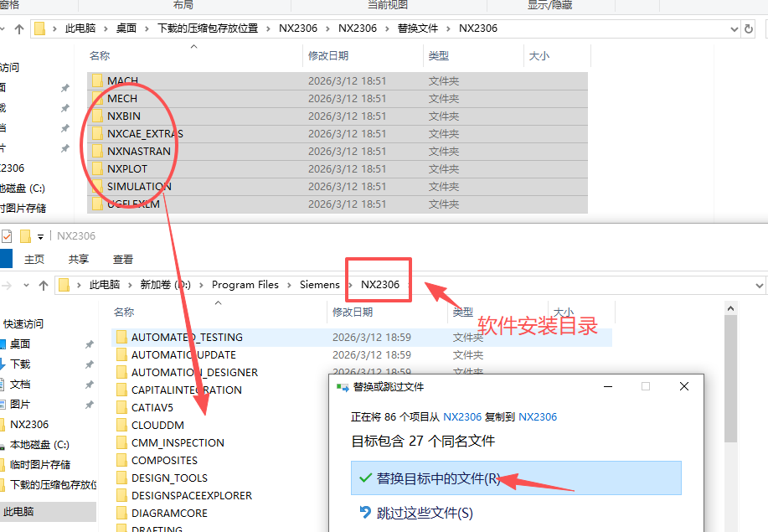Click the folder icon in the upper address bar
The width and height of the screenshot is (768, 532).
(x=39, y=28)
